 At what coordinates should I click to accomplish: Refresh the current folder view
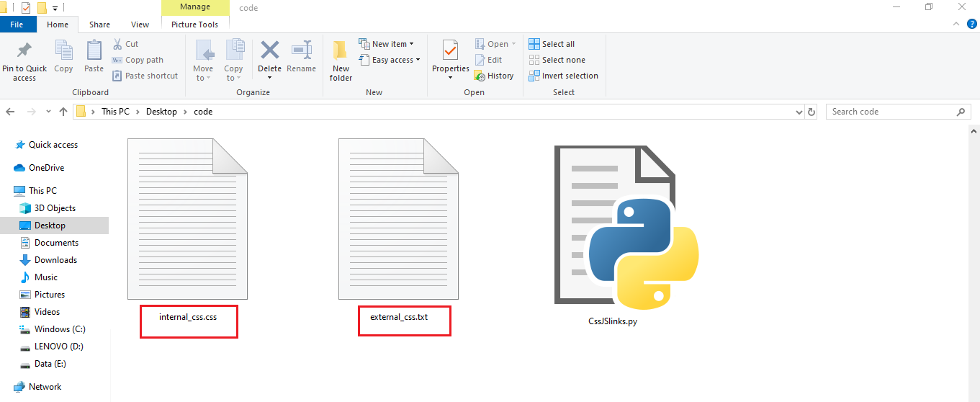pyautogui.click(x=812, y=112)
